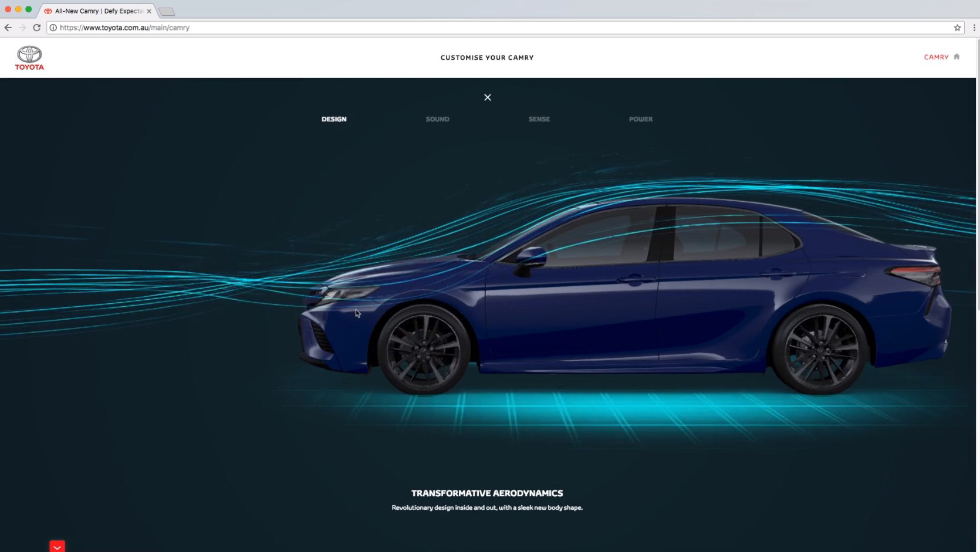The image size is (980, 552).
Task: View site info icon in address bar
Action: pyautogui.click(x=53, y=28)
